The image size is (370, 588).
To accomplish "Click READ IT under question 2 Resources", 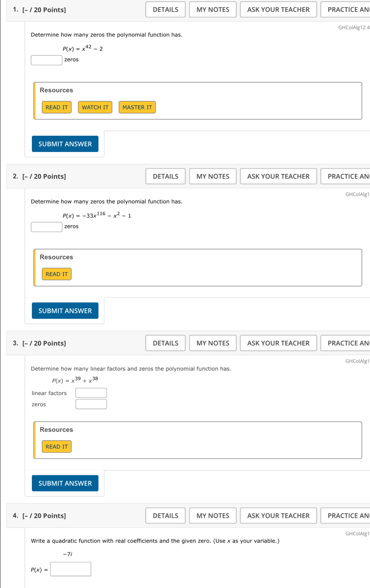I will [x=56, y=274].
